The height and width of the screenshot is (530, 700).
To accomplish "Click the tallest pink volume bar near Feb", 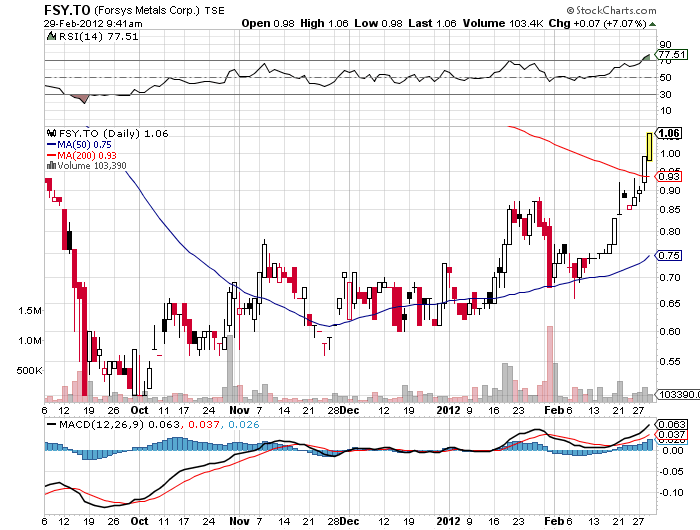I will [x=550, y=364].
